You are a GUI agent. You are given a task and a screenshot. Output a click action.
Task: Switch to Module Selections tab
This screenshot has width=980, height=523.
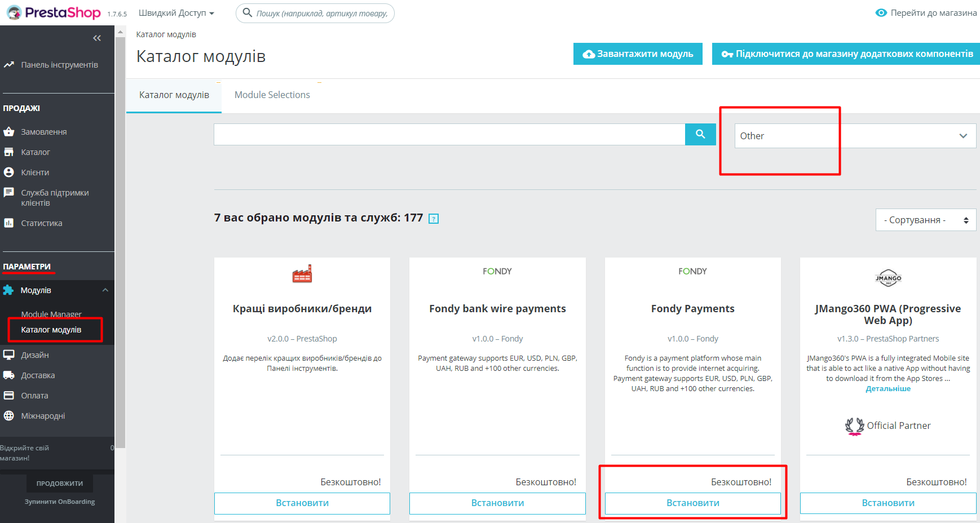coord(272,95)
